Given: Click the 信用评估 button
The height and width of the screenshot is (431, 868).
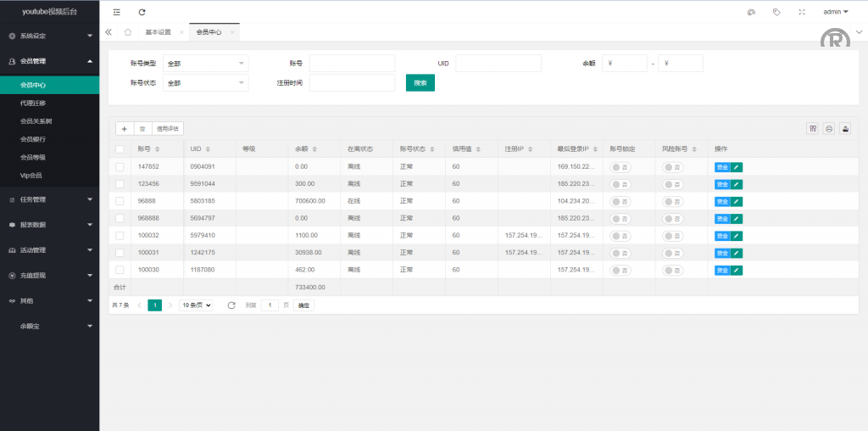Looking at the screenshot, I should [x=167, y=129].
